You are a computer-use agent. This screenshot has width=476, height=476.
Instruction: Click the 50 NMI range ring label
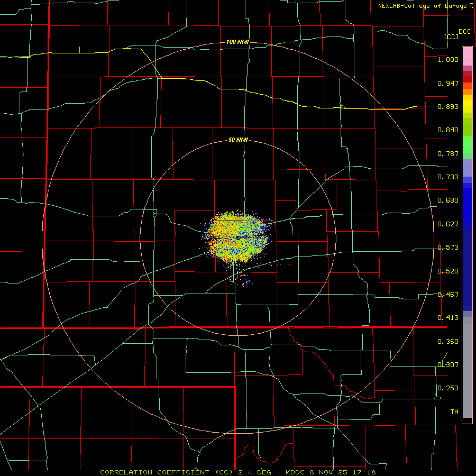238,140
